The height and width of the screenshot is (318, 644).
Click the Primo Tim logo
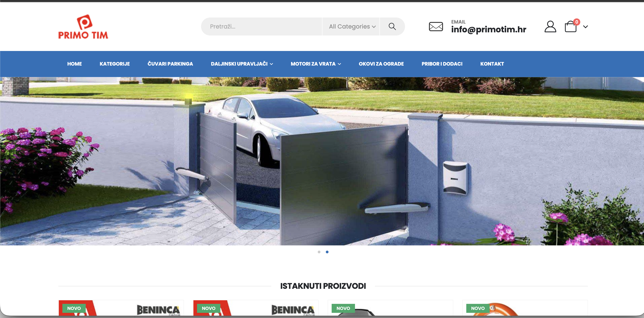pyautogui.click(x=83, y=26)
